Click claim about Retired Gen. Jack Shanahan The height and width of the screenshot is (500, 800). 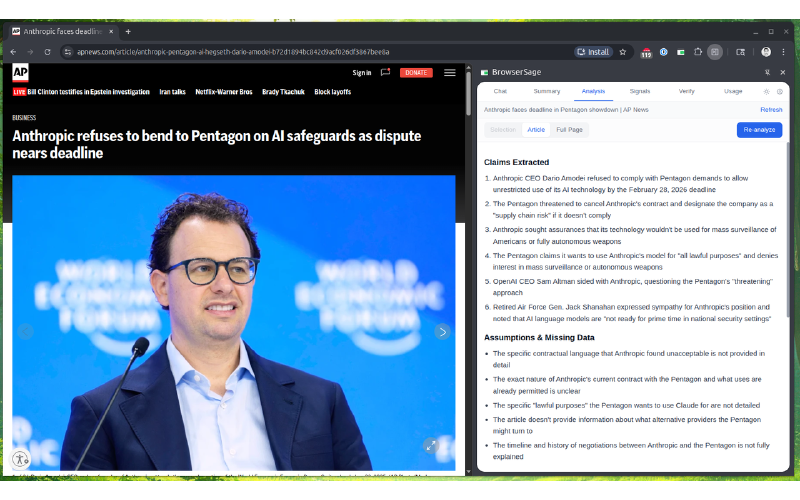[x=632, y=313]
